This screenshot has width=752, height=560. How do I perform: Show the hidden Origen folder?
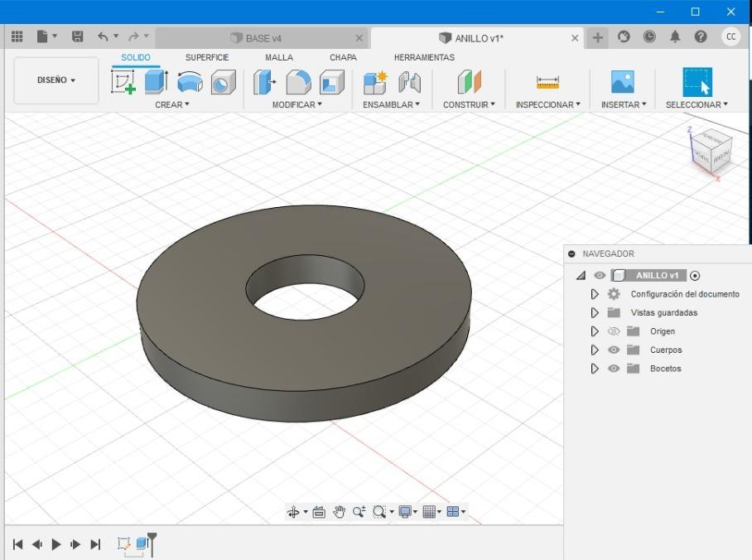coord(614,331)
